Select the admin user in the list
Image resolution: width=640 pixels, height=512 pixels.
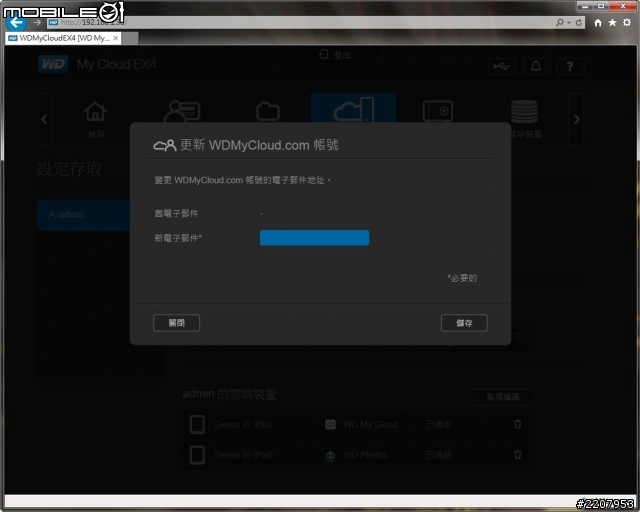coord(84,215)
